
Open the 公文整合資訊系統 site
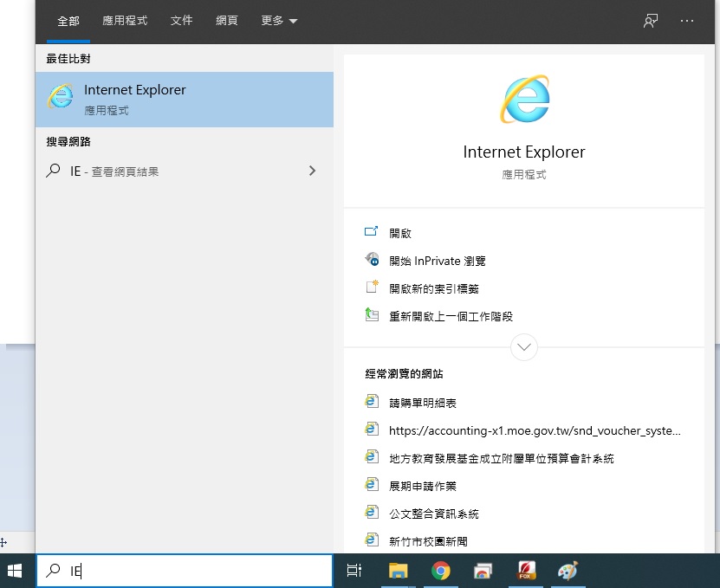click(x=434, y=514)
